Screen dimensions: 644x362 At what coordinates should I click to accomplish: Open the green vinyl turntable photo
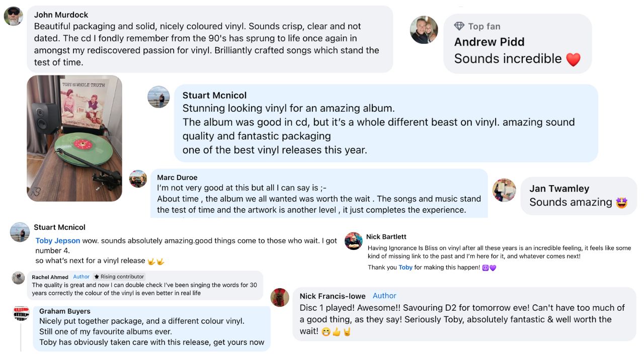tap(74, 137)
